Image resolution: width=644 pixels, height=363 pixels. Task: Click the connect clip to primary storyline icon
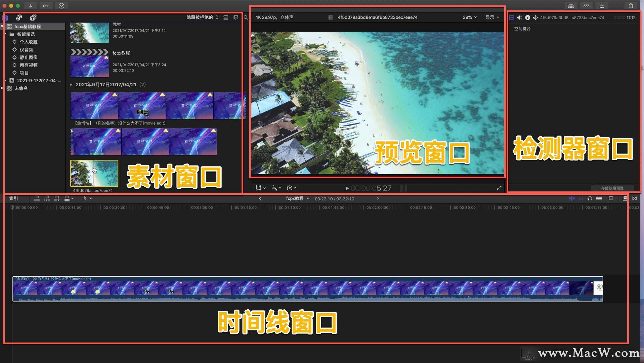[37, 198]
